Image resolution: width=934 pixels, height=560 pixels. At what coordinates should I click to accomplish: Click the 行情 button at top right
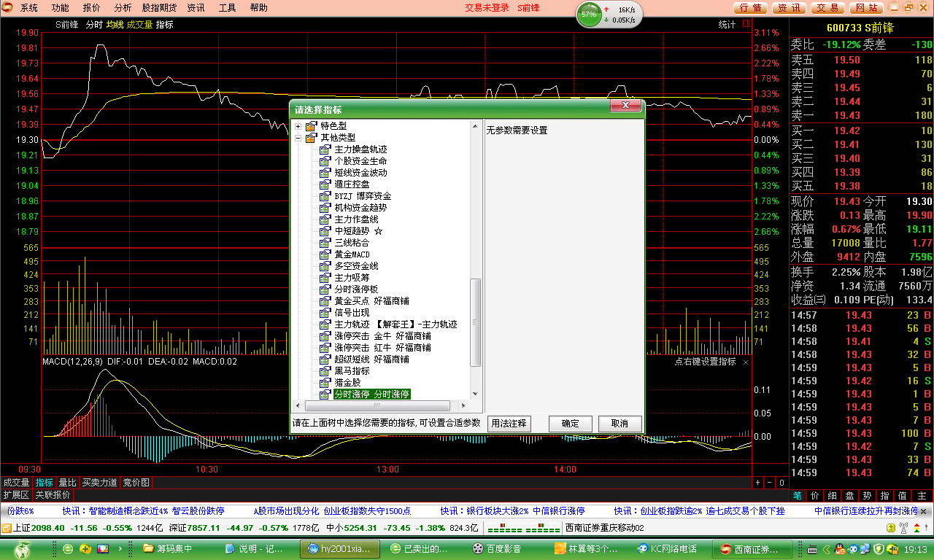click(x=750, y=8)
